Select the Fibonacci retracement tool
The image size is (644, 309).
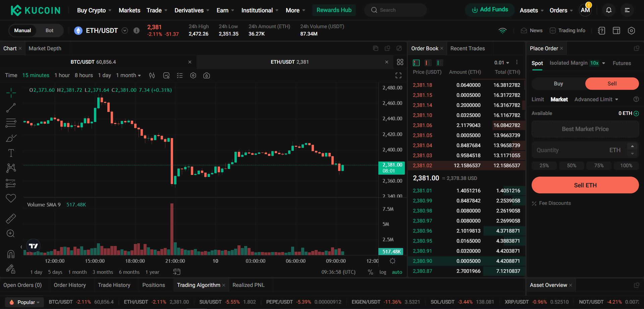11,123
